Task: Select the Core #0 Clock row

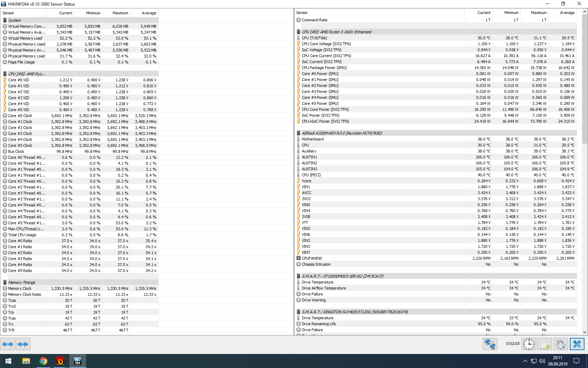Action: [80, 116]
